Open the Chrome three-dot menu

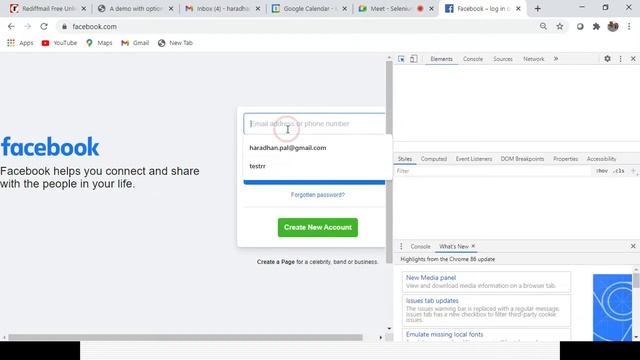tap(629, 27)
